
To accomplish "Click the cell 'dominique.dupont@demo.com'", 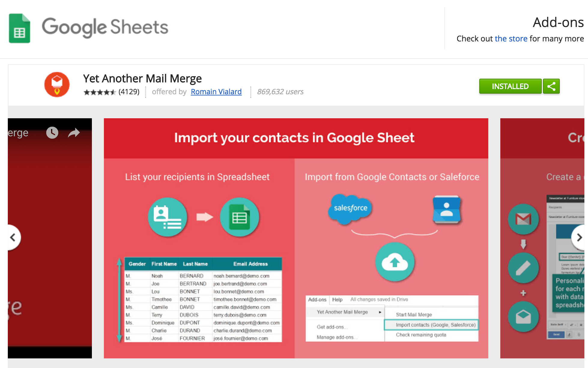I will click(x=246, y=323).
